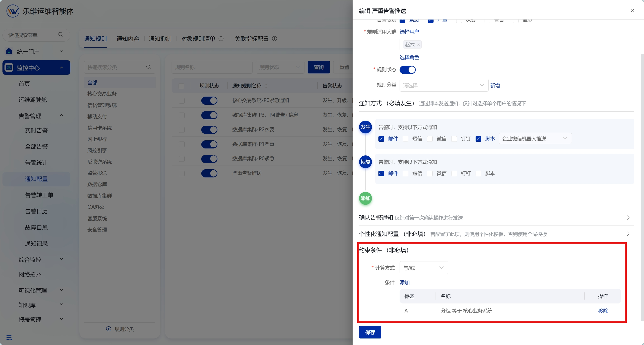Select the checkbox for 数据库集群-P1严重 row
644x345 pixels.
click(x=182, y=144)
